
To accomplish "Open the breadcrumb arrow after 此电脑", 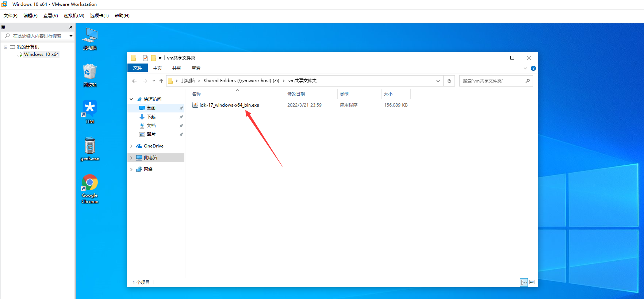I will [x=199, y=81].
